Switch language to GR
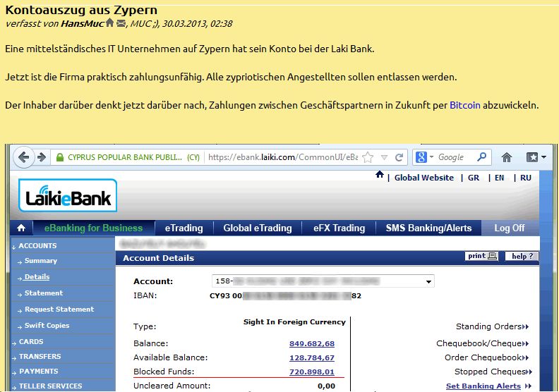The image size is (559, 392). (x=474, y=178)
